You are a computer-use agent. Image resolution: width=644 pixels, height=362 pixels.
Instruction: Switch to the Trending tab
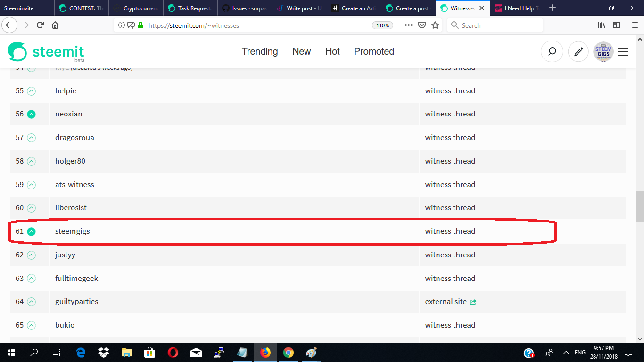click(x=260, y=52)
